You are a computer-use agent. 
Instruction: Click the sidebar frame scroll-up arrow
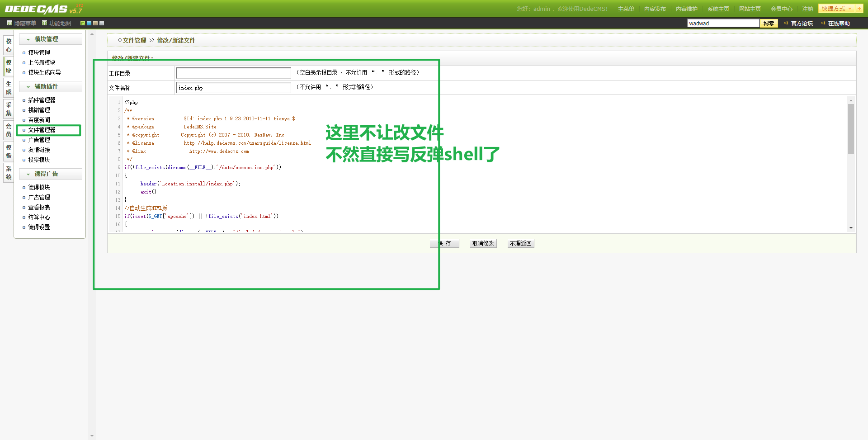(92, 34)
